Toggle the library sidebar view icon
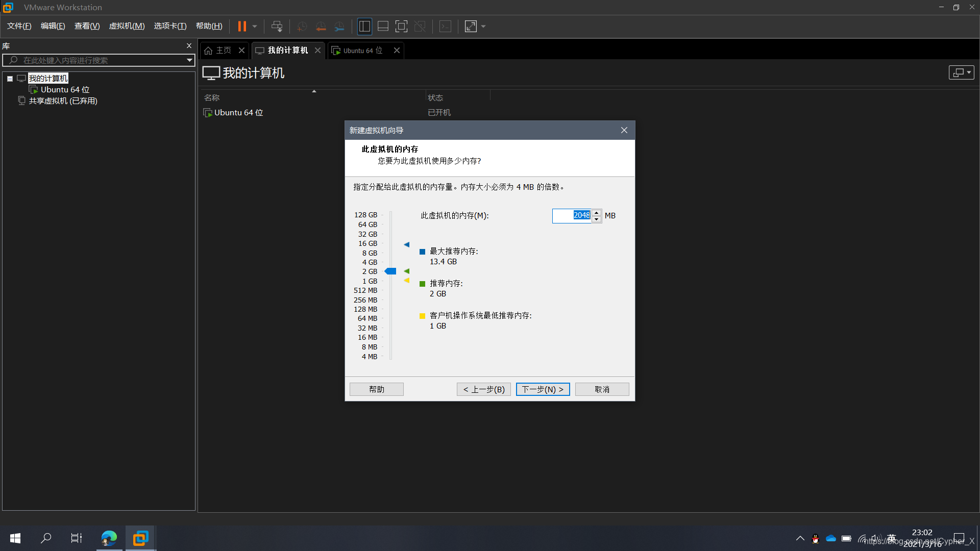This screenshot has width=980, height=551. point(364,26)
